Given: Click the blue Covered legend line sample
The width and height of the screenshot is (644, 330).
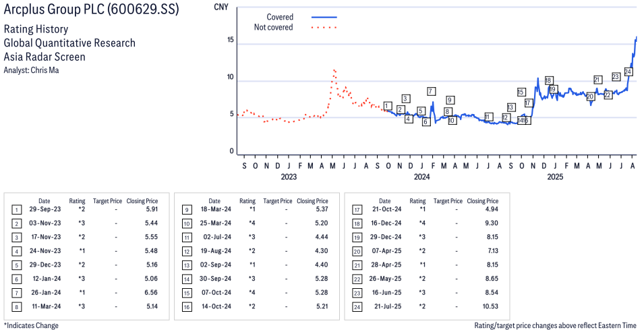Looking at the screenshot, I should coord(324,18).
